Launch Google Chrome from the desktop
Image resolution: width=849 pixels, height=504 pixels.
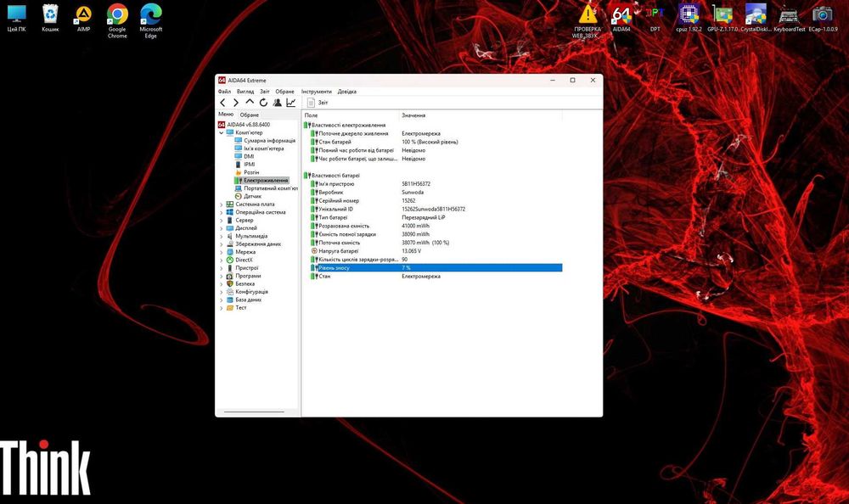(117, 22)
